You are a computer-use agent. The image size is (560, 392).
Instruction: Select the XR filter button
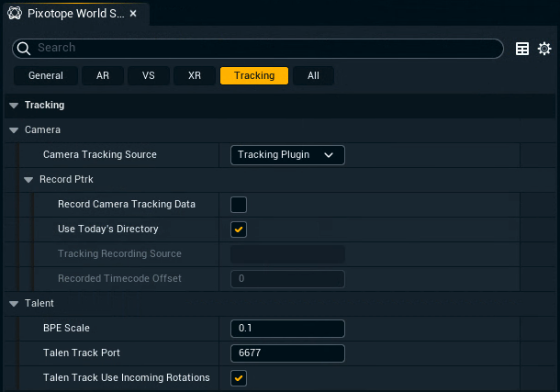tap(195, 75)
